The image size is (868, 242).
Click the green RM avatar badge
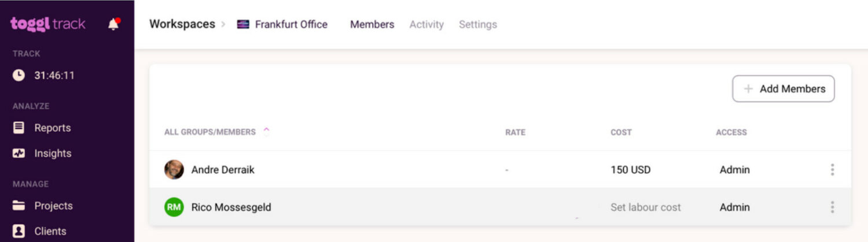[x=174, y=207]
